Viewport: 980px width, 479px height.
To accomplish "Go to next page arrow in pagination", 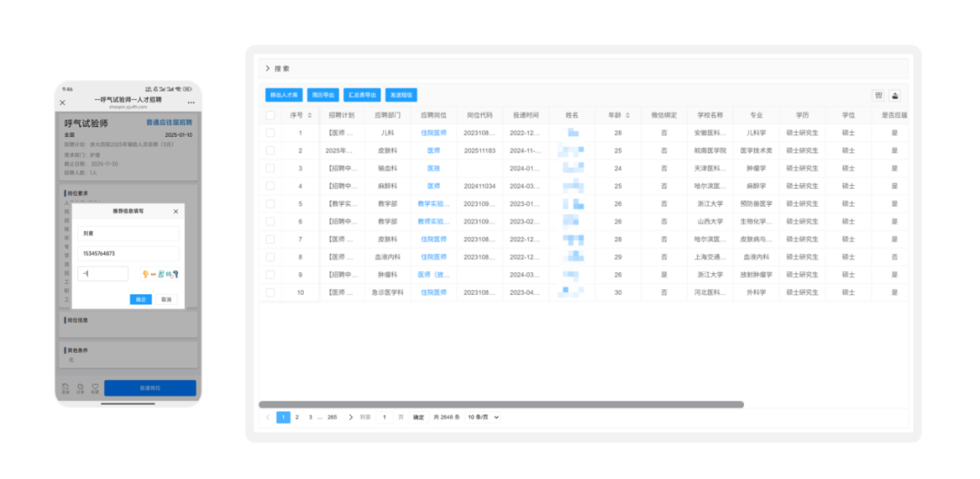I will click(350, 417).
